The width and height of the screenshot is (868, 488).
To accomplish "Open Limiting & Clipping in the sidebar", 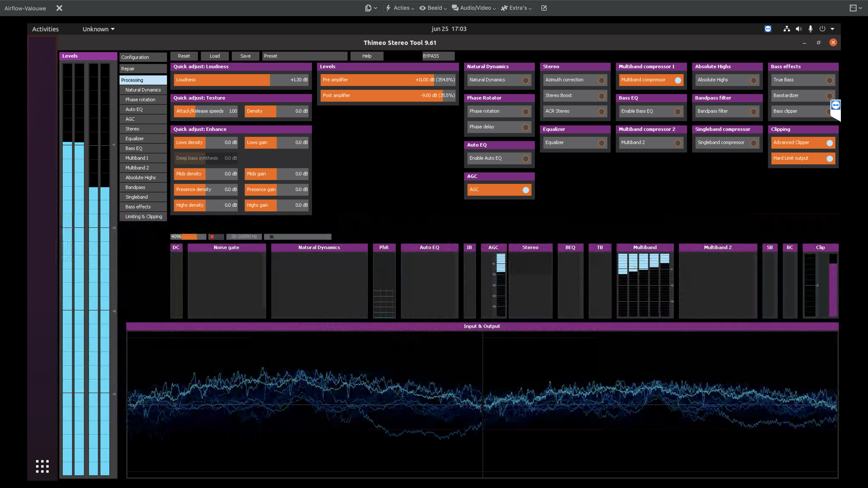I will pos(143,216).
